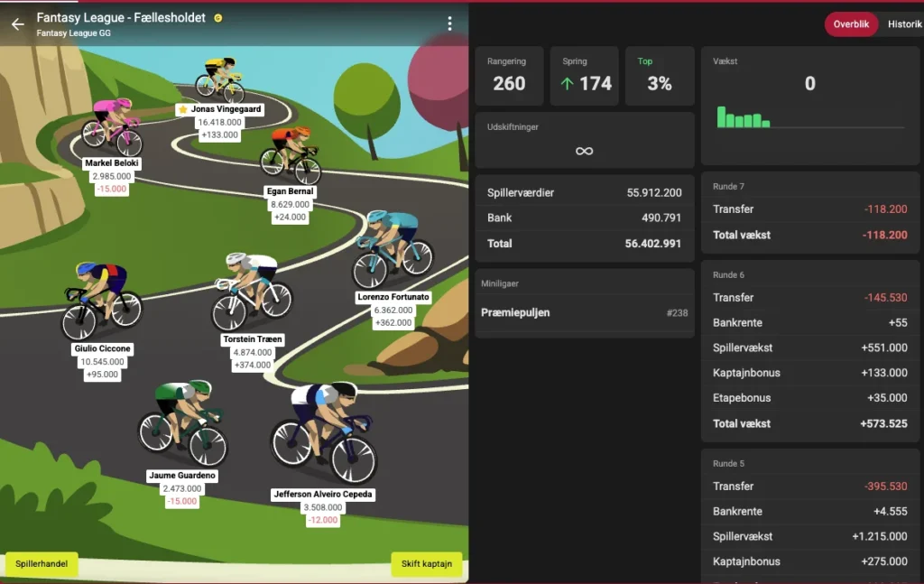Click the Runde 5 heading
The width and height of the screenshot is (924, 584).
(x=728, y=464)
